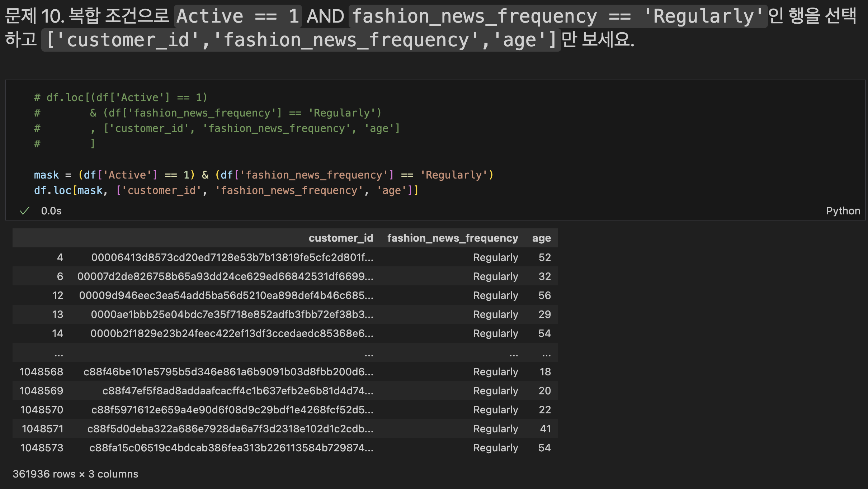Click the 0.0s execution time indicator
This screenshot has width=868, height=489.
click(x=51, y=211)
